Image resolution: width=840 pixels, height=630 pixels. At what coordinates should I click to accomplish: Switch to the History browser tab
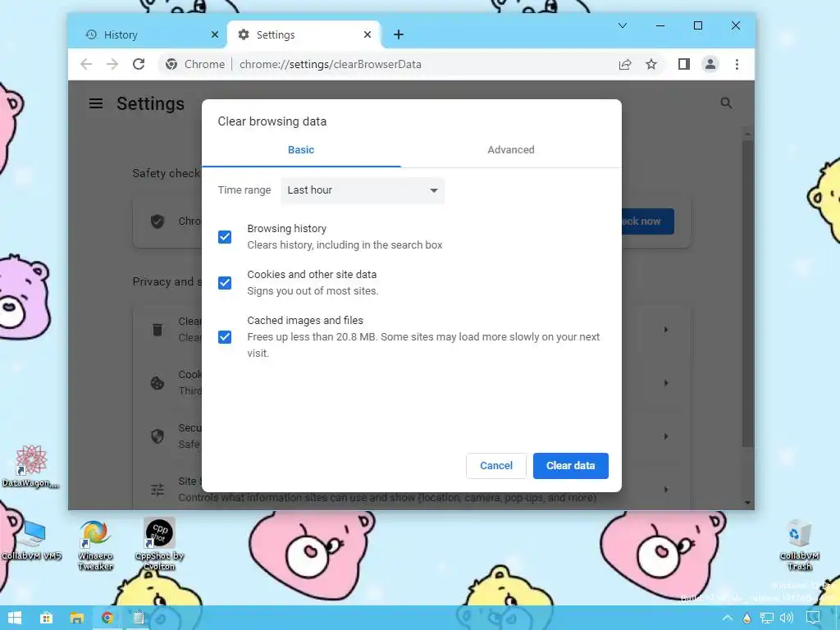pyautogui.click(x=146, y=34)
